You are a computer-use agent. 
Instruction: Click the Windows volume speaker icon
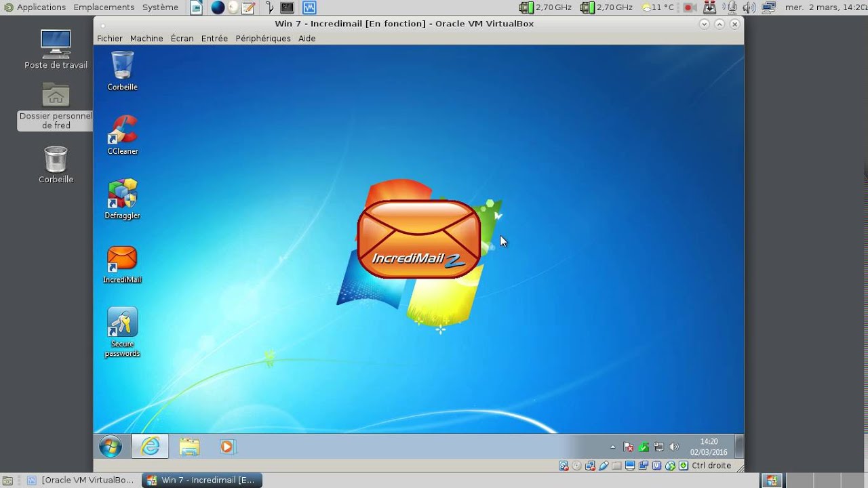point(673,447)
